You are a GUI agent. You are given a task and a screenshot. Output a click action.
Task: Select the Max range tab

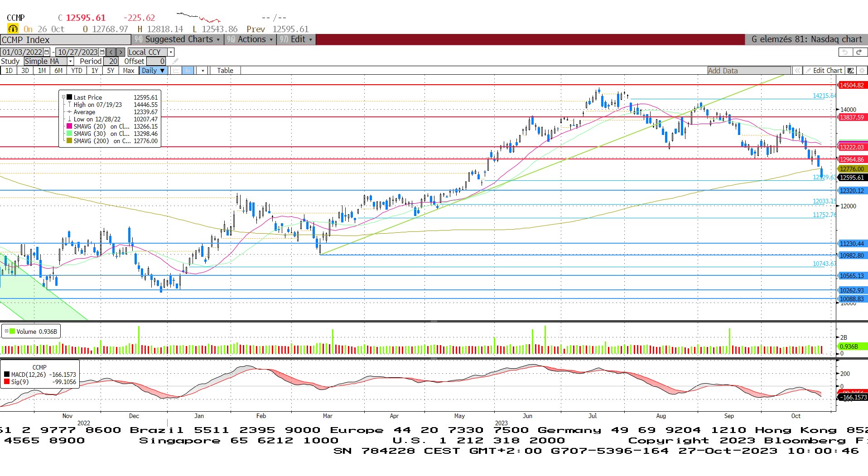click(129, 71)
